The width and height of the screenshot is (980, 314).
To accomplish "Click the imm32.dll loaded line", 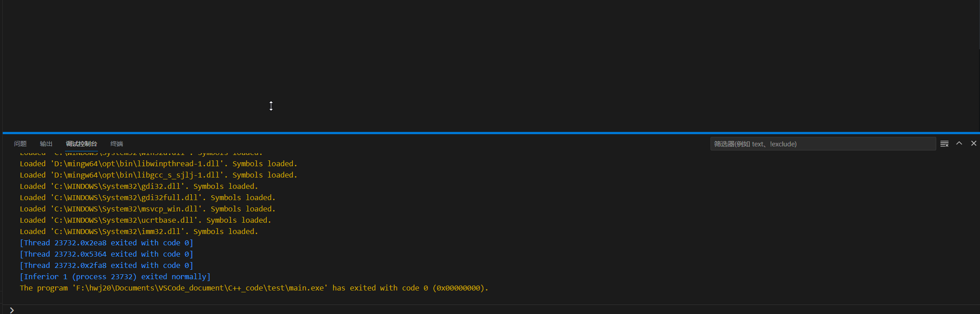I will coord(139,231).
